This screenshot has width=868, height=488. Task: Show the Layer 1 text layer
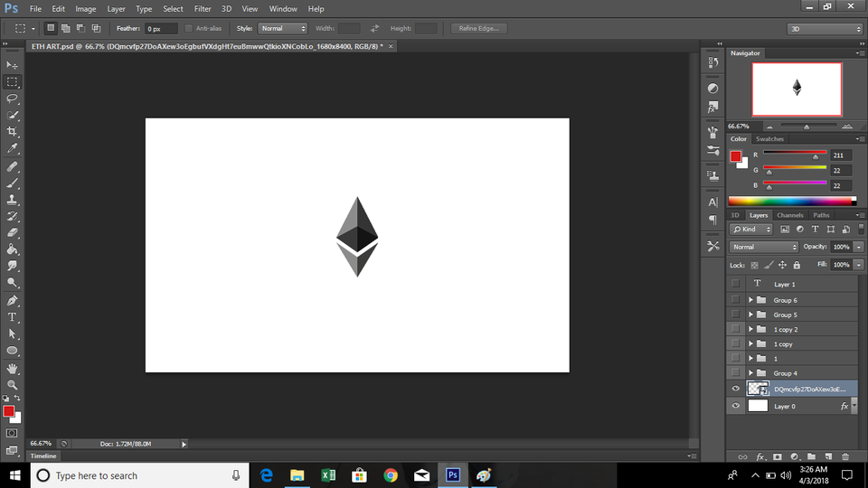[x=735, y=283]
